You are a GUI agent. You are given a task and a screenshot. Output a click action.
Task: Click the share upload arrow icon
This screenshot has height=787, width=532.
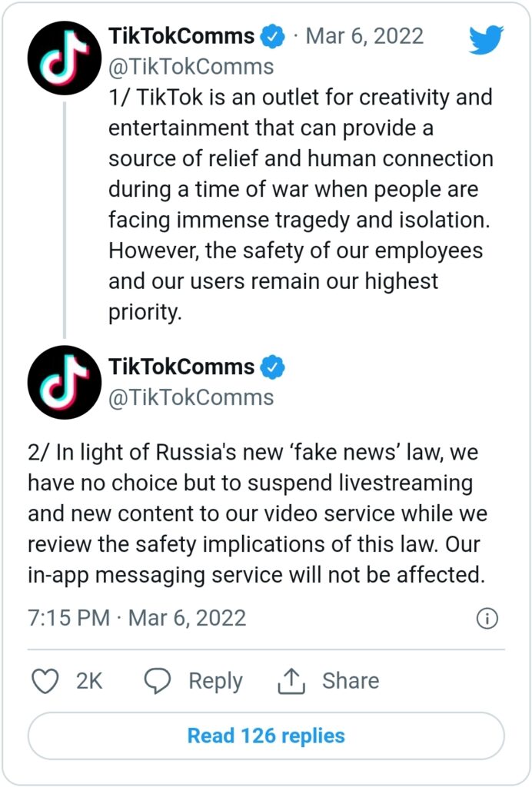point(291,681)
